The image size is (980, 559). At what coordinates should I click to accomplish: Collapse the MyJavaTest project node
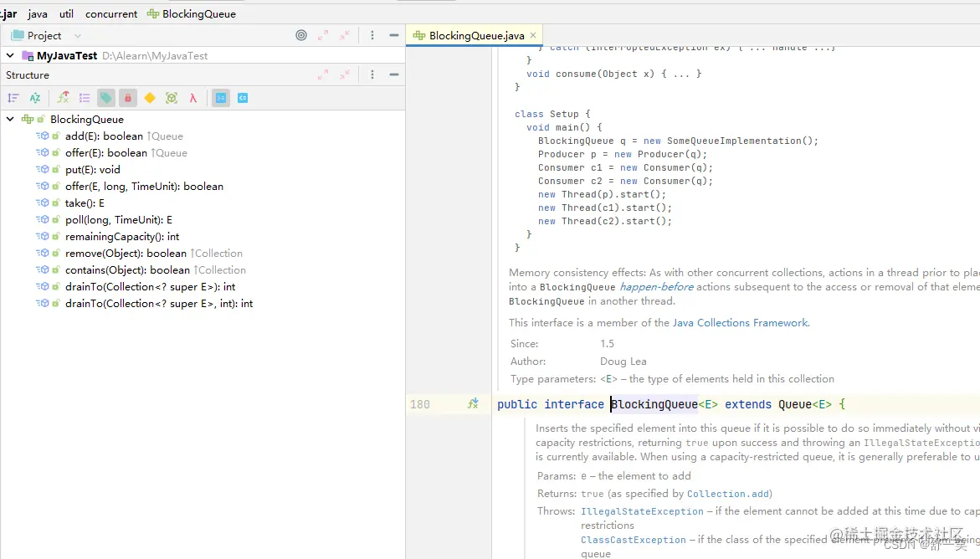(x=10, y=56)
